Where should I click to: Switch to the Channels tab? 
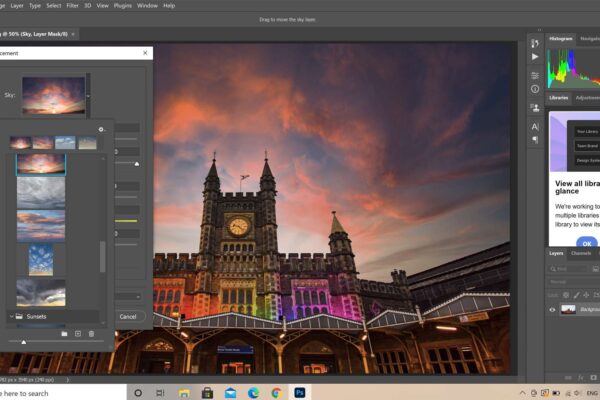[581, 253]
